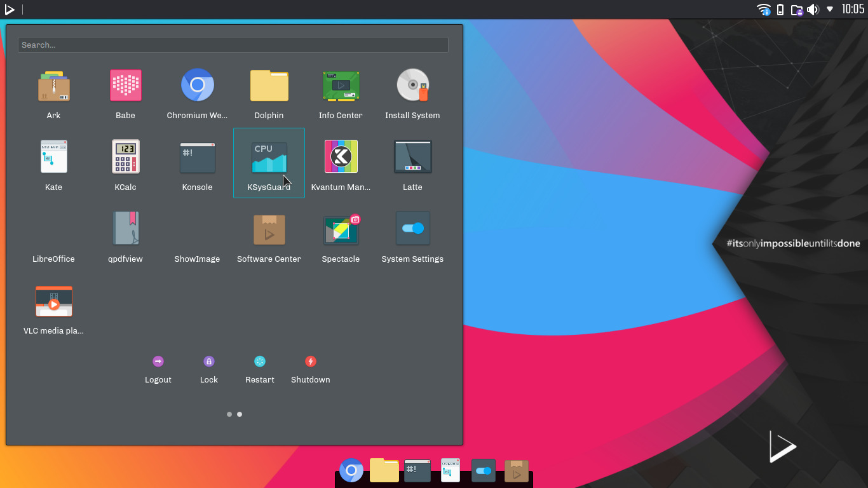Start VLC media player
The width and height of the screenshot is (868, 488).
pyautogui.click(x=53, y=301)
